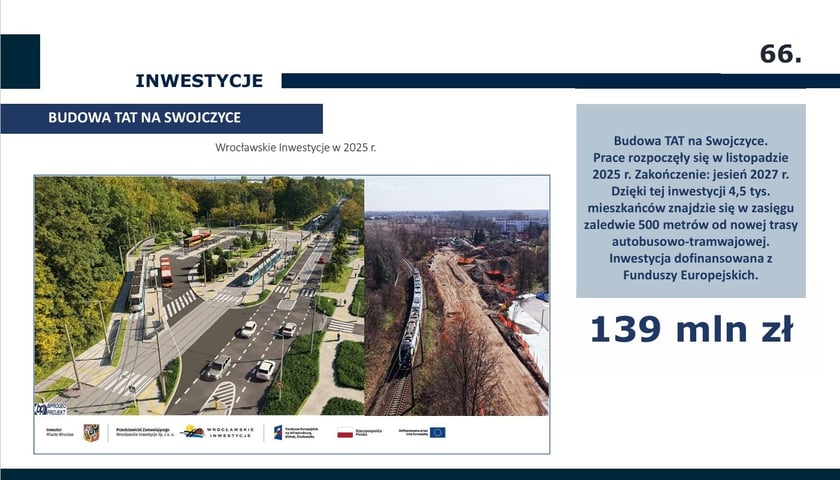Click the 'BUDOWA TAT NA SWOJCZYCE' title banner
This screenshot has width=840, height=480.
[161, 118]
